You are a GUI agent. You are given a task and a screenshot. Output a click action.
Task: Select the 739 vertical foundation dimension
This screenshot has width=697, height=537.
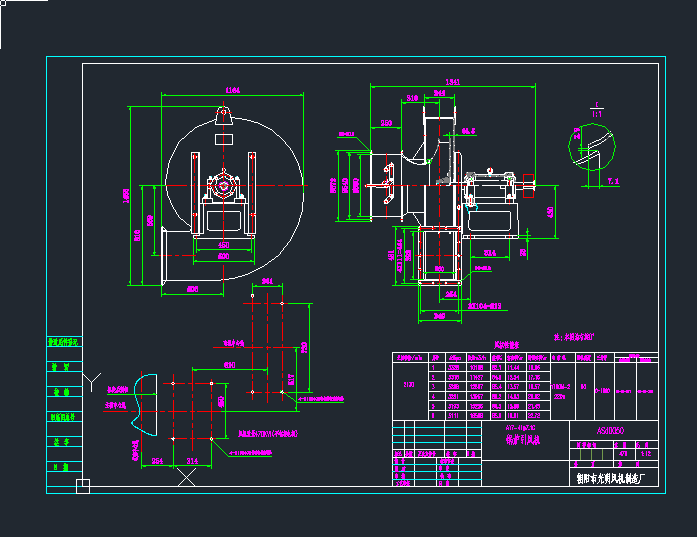point(305,346)
